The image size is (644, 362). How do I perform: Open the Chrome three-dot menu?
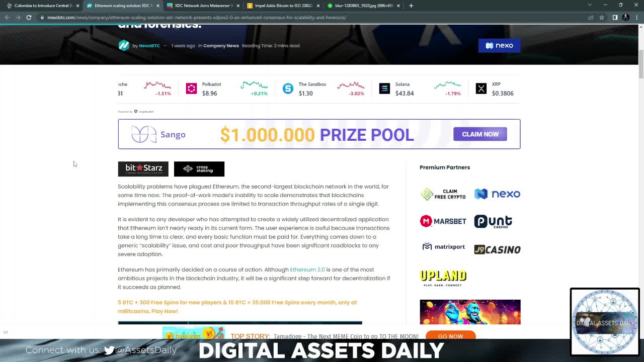click(x=636, y=17)
